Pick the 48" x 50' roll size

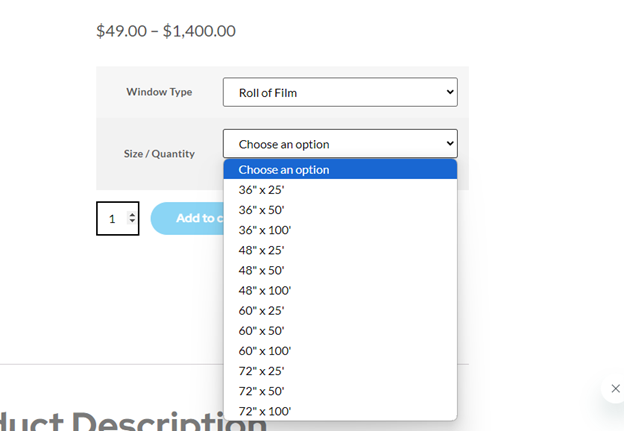(340, 270)
